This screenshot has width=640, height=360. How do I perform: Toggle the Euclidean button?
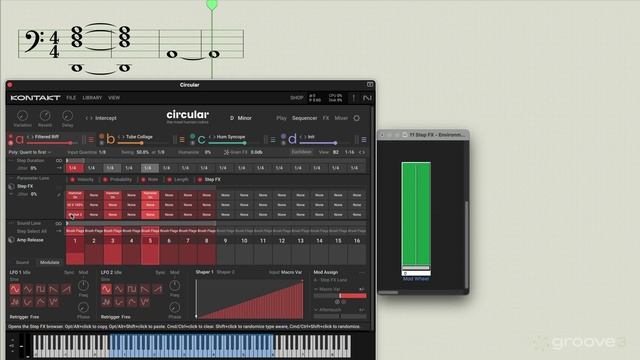coord(301,152)
